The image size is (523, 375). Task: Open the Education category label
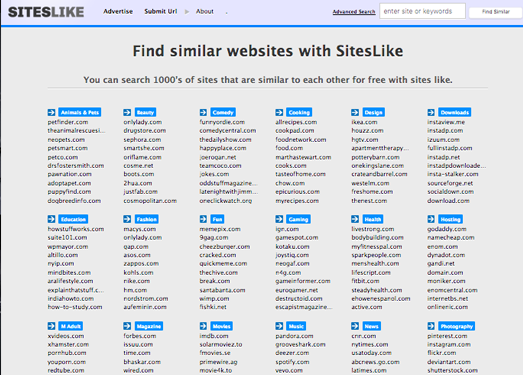pos(73,219)
